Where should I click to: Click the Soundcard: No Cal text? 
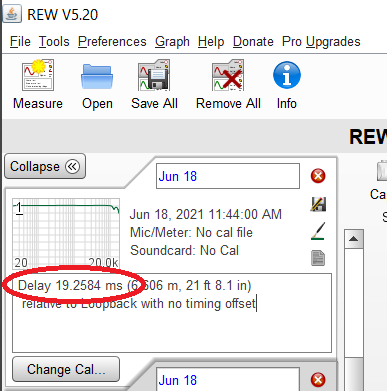pos(184,250)
